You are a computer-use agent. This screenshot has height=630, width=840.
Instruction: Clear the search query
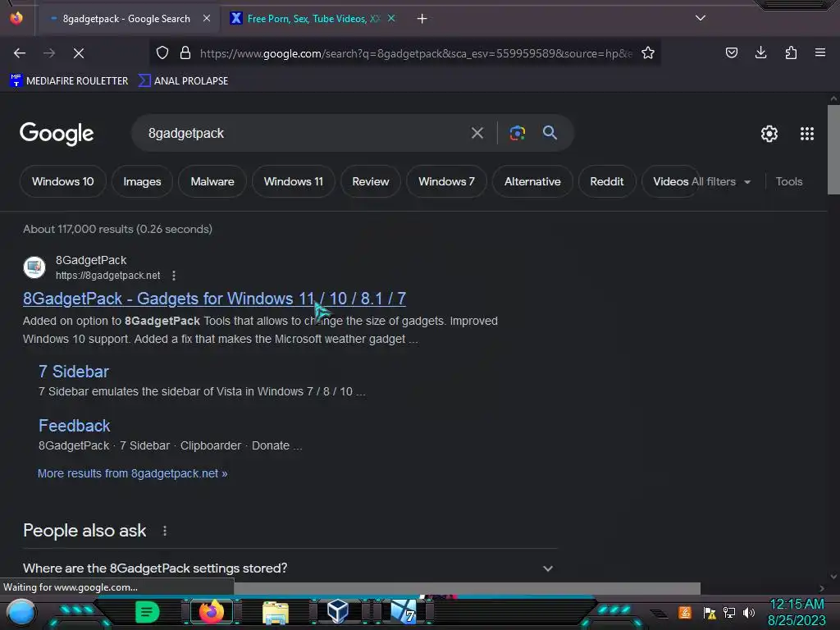(x=477, y=133)
